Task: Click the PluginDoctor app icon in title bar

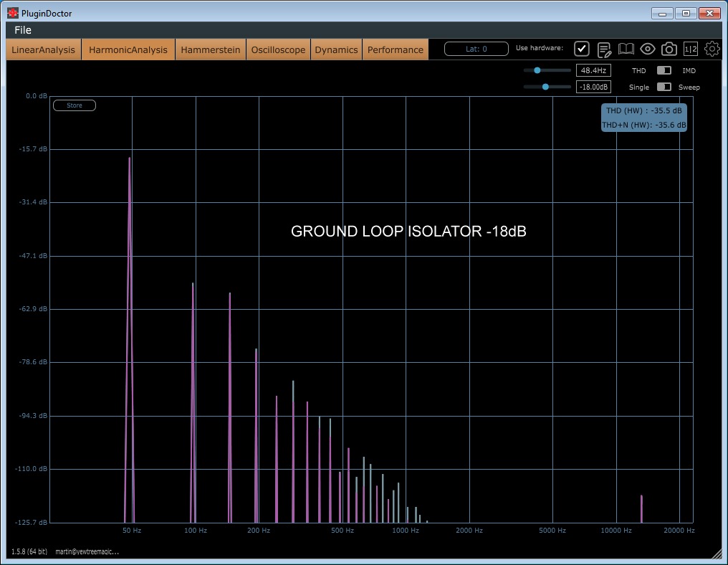Action: pyautogui.click(x=13, y=13)
